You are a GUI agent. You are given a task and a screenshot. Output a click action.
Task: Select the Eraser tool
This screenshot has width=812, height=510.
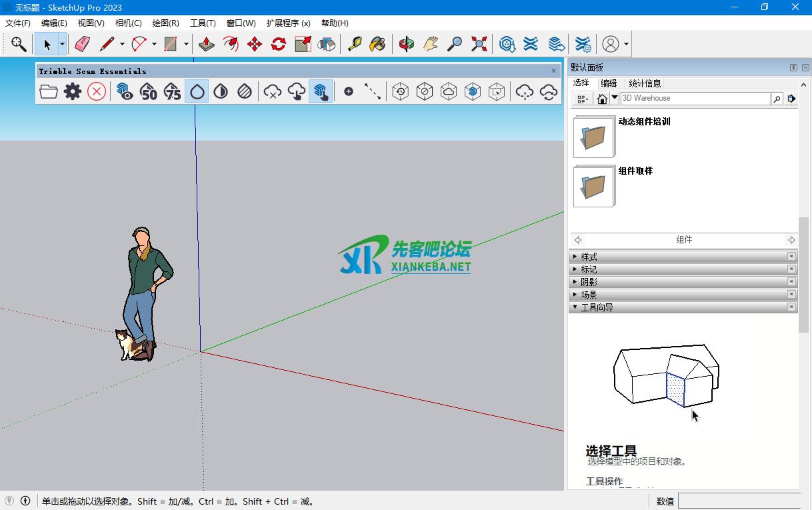pos(83,44)
